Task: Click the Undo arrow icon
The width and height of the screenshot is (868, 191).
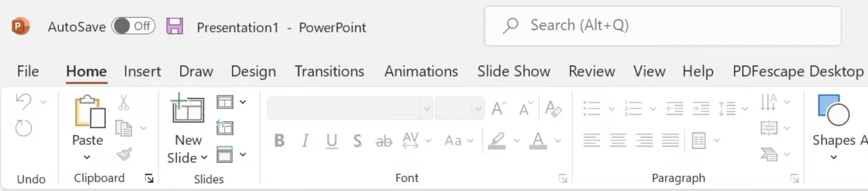Action: pos(23,102)
